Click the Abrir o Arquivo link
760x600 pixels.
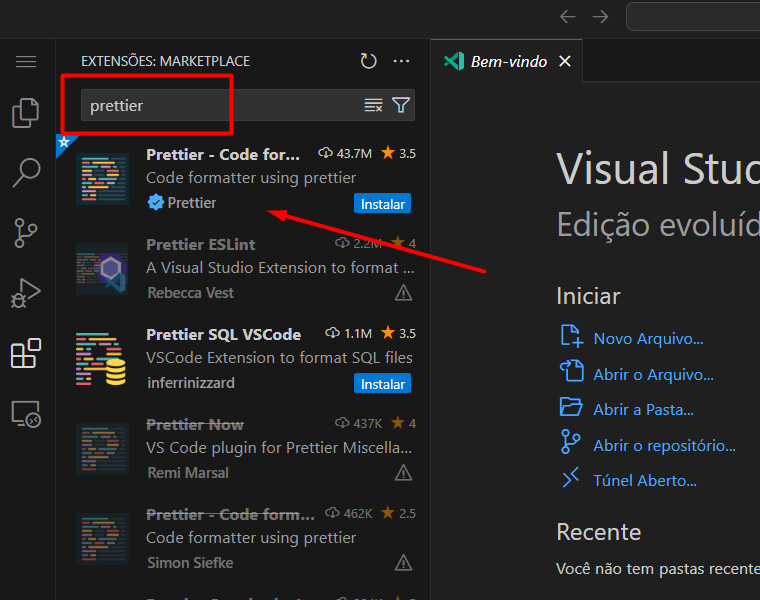(653, 374)
